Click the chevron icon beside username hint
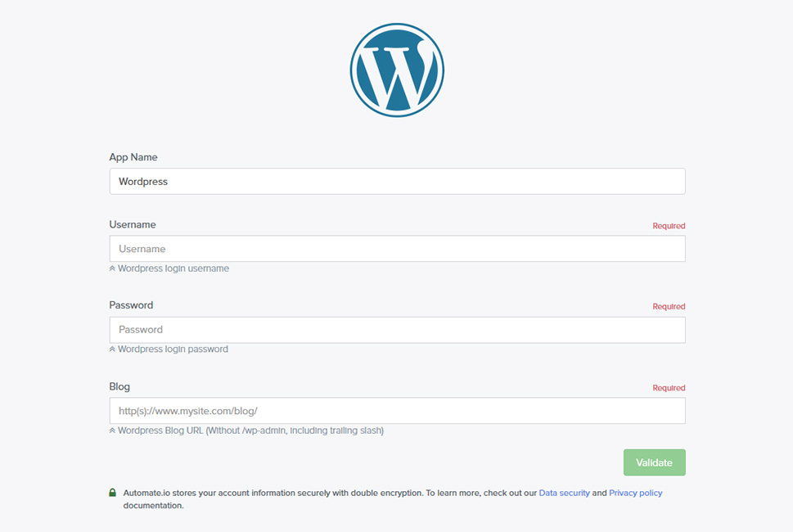793x532 pixels. coord(112,268)
